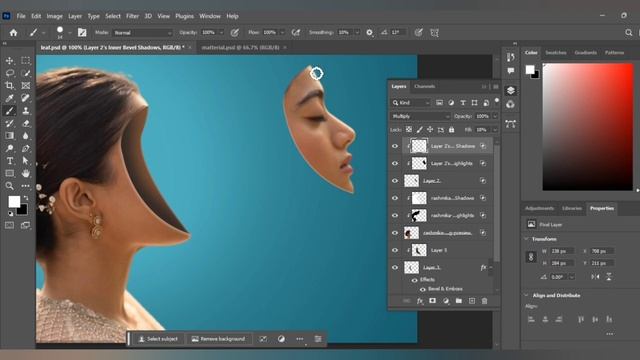640x360 pixels.
Task: Select the Crop tool
Action: (x=9, y=85)
